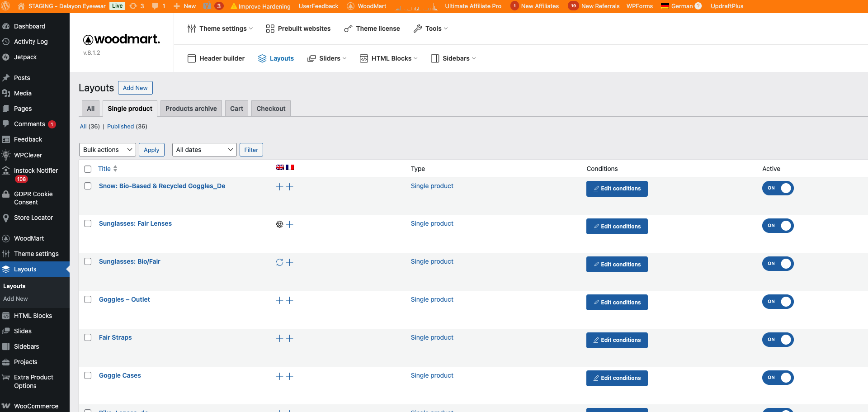This screenshot has width=868, height=412.
Task: Toggle Active switch for Sunglasses: Fair Lenses
Action: pos(778,226)
